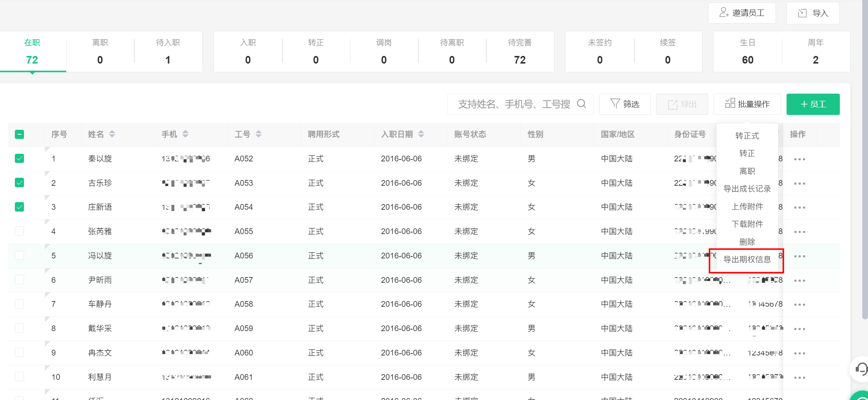The image size is (868, 400).
Task: Sort by 手机 column arrows
Action: pyautogui.click(x=185, y=134)
